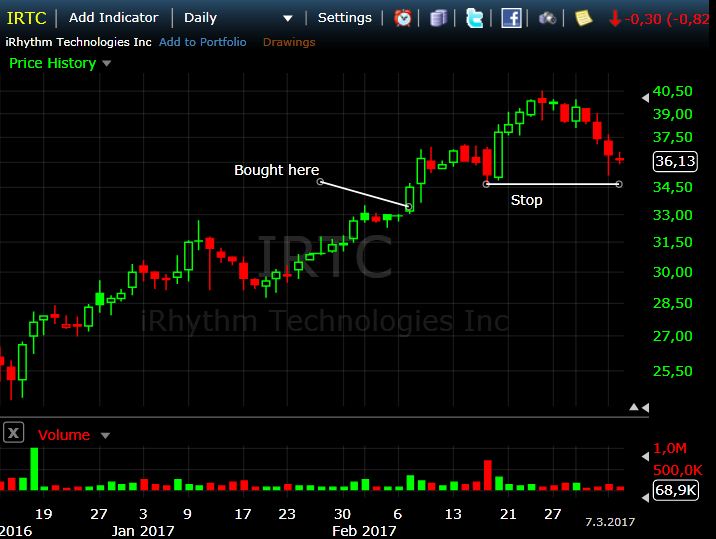
Task: Click the Feb 2017 date axis label
Action: 364,531
